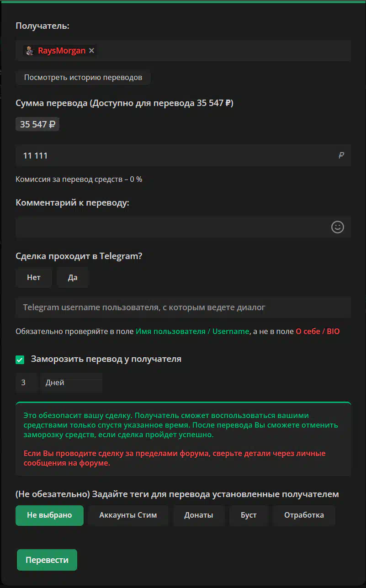Screen dimensions: 366x588
Task: Select Нет for Telegram deal
Action: pos(34,278)
